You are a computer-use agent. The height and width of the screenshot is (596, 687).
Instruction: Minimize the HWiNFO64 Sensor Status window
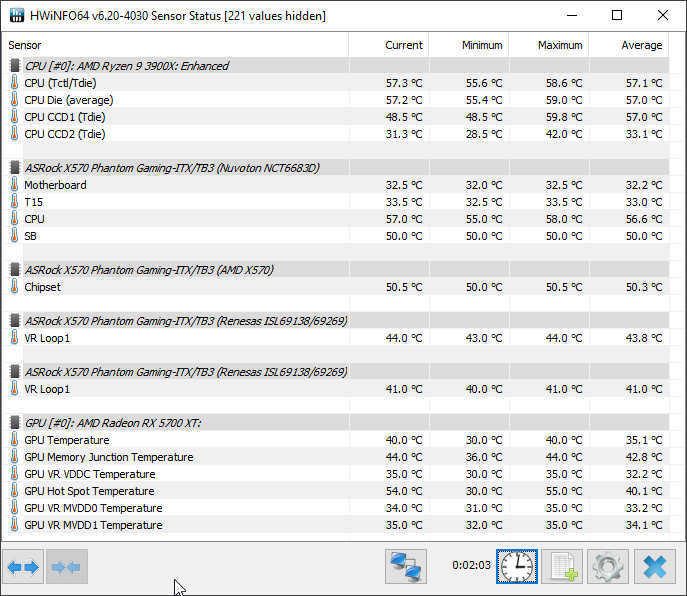(572, 15)
